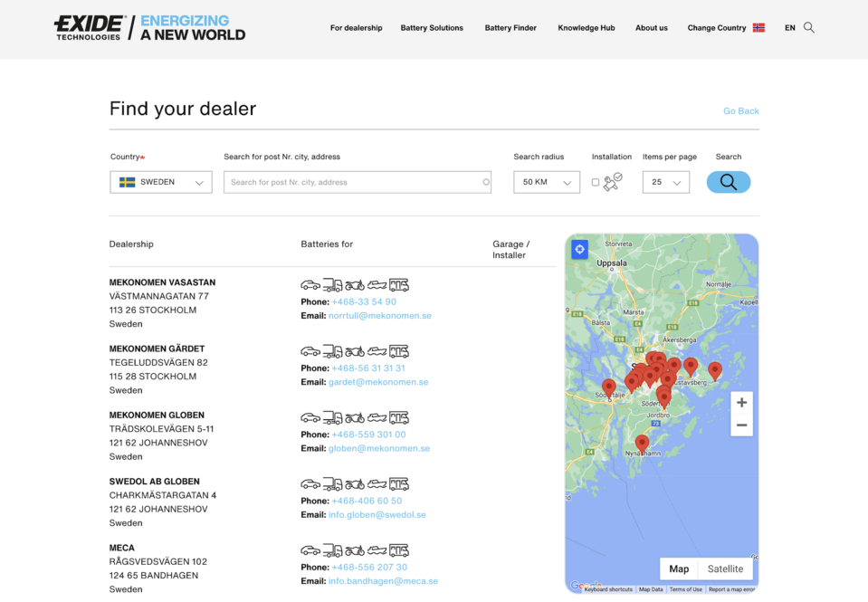Click the MEKONOMEN VASASTAN dealer name
Screen dimensions: 868x602
pyautogui.click(x=162, y=282)
